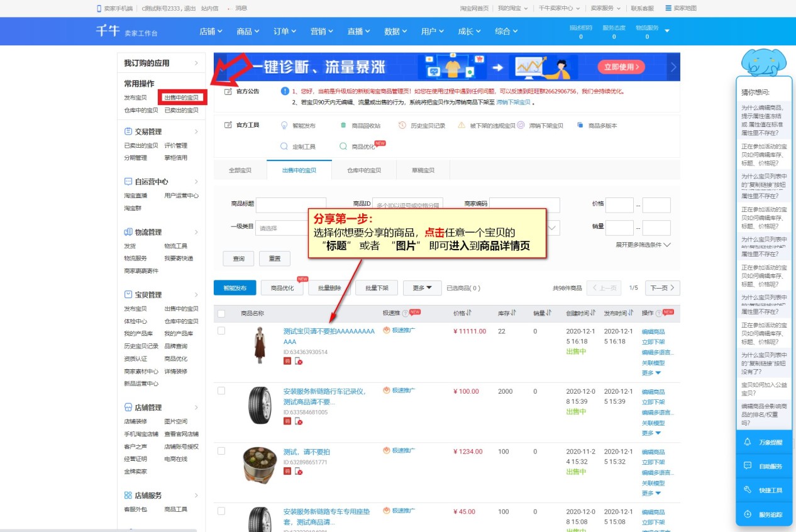Tick the checkbox for 测试宝贝请不要拍 row
Screen dimensions: 796x532
(x=221, y=331)
